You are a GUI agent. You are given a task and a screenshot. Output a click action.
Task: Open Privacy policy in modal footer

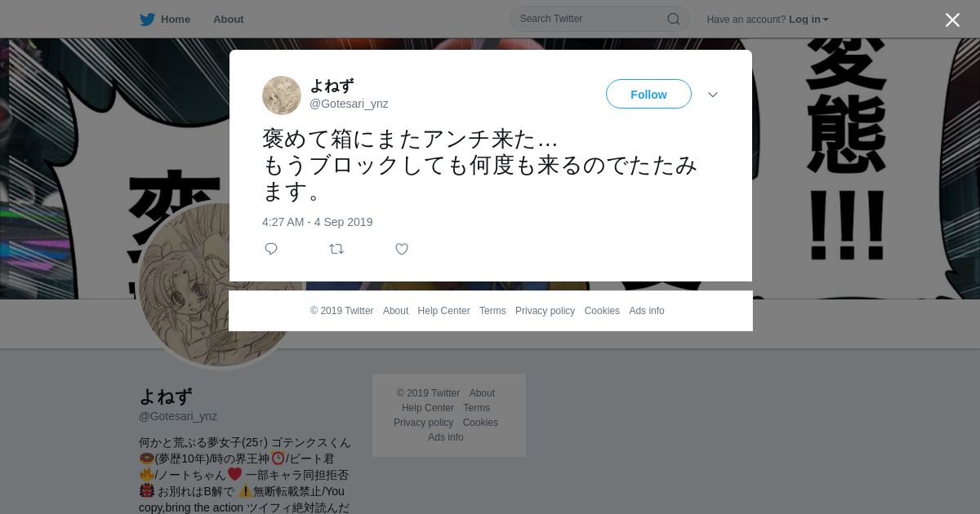pyautogui.click(x=545, y=311)
